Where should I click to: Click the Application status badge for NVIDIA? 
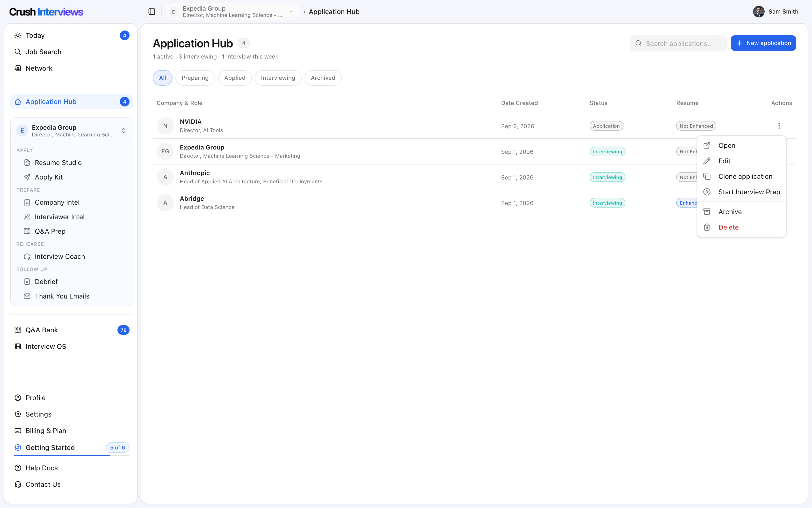[606, 126]
